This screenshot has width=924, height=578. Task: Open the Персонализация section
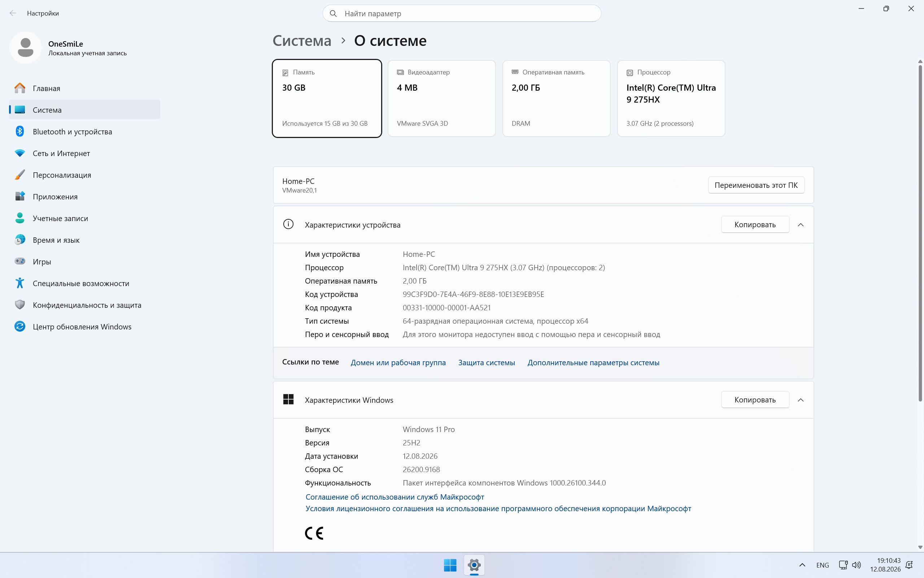[x=85, y=175]
